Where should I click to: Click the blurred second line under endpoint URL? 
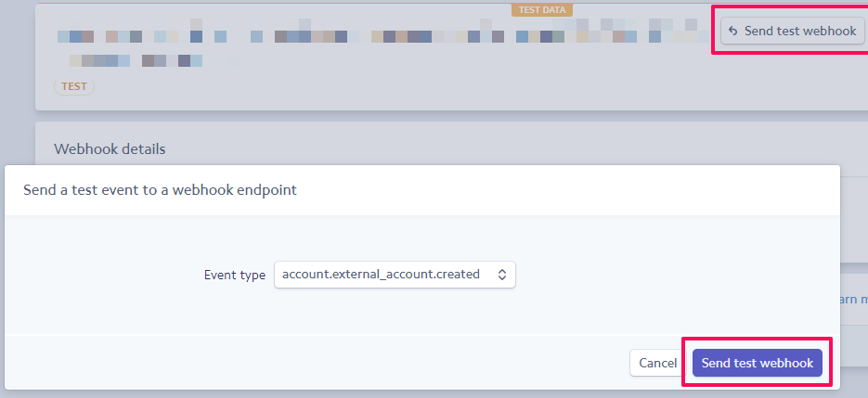coord(136,60)
